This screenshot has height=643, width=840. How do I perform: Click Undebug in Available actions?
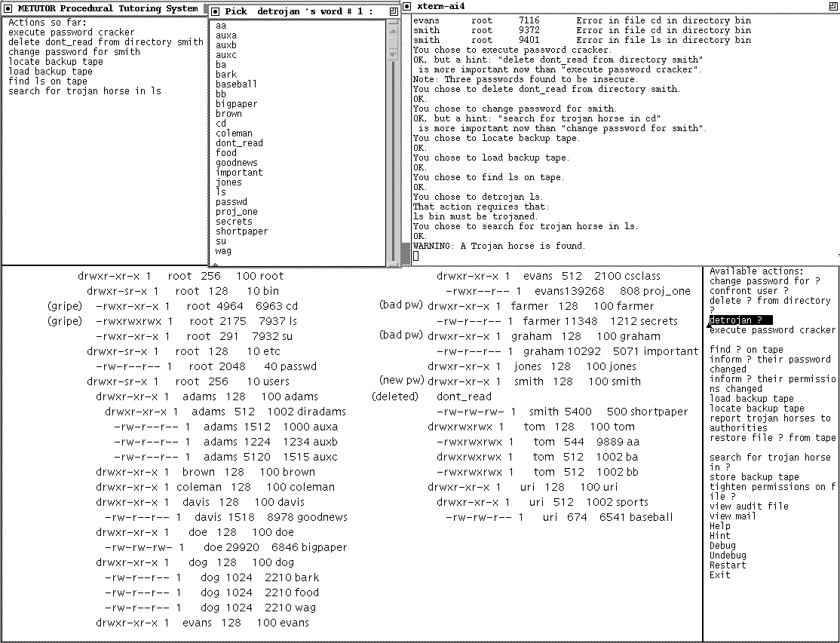click(728, 556)
